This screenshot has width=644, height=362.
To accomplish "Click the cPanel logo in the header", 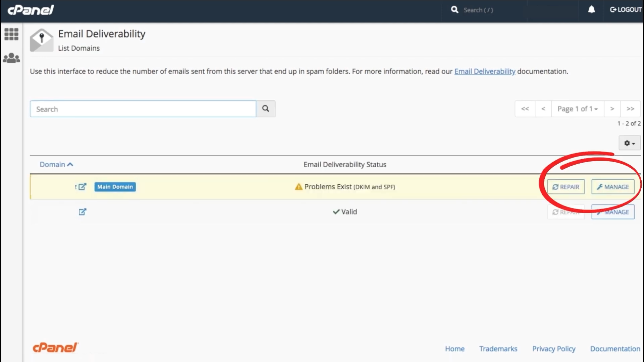I will point(30,10).
